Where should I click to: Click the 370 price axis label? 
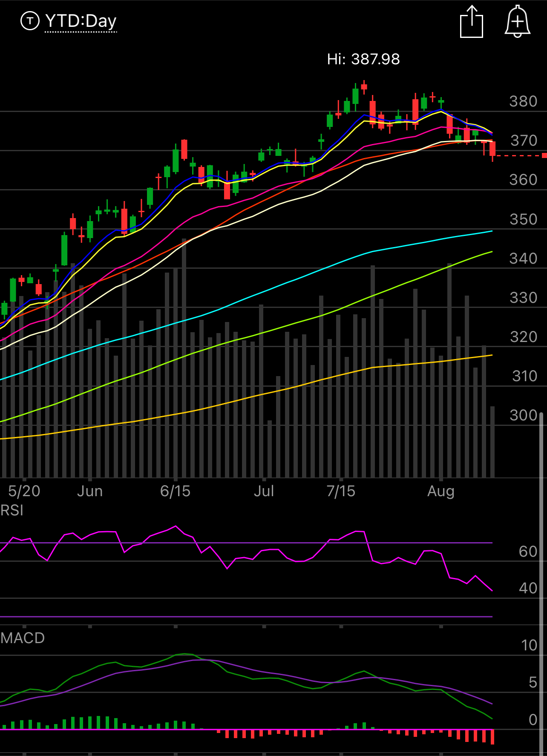tap(524, 141)
